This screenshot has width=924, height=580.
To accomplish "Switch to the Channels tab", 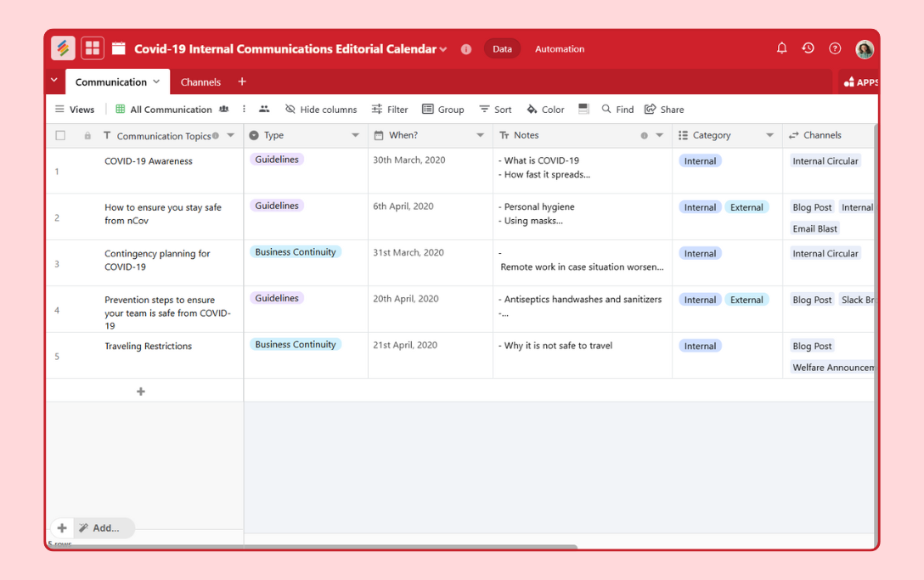I will tap(200, 82).
